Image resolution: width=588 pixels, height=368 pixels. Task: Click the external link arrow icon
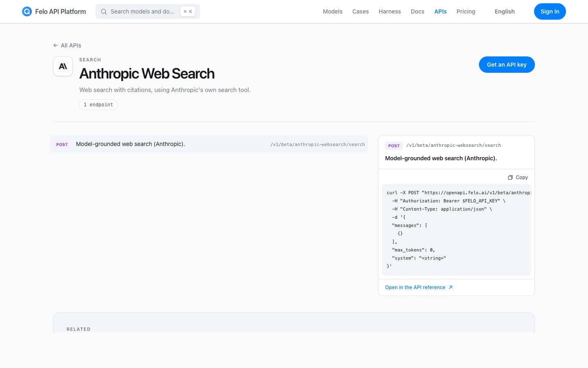tap(451, 287)
